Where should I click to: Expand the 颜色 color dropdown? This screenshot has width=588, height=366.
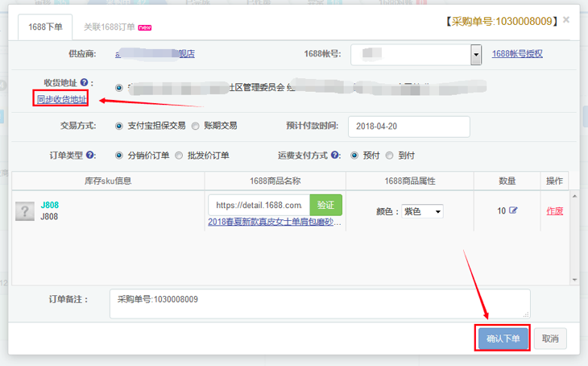(x=422, y=211)
